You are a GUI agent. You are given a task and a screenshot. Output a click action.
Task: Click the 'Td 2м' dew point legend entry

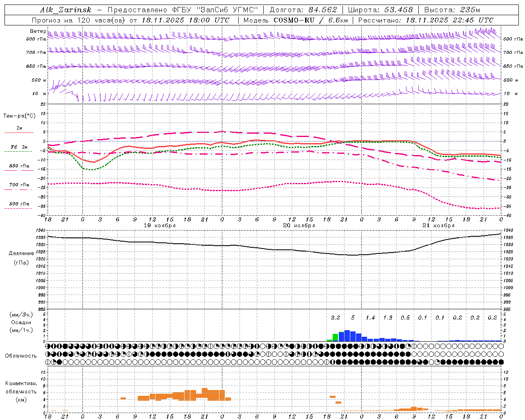pos(19,147)
